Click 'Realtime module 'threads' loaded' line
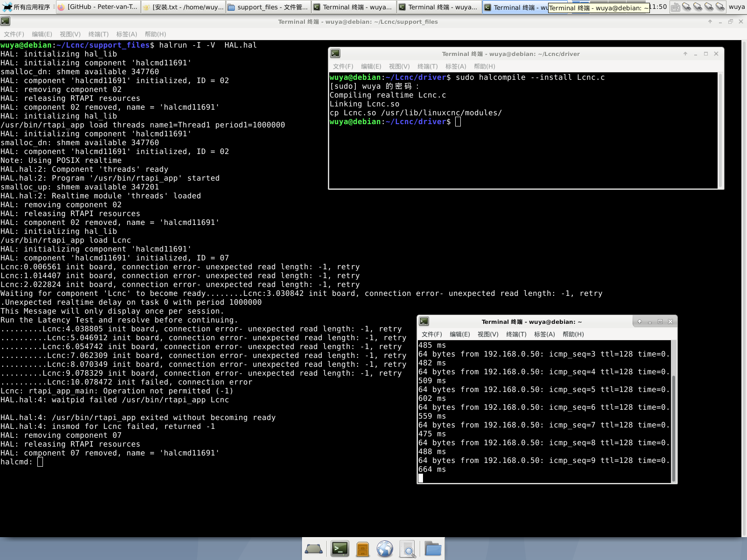The image size is (747, 560). coord(101,196)
